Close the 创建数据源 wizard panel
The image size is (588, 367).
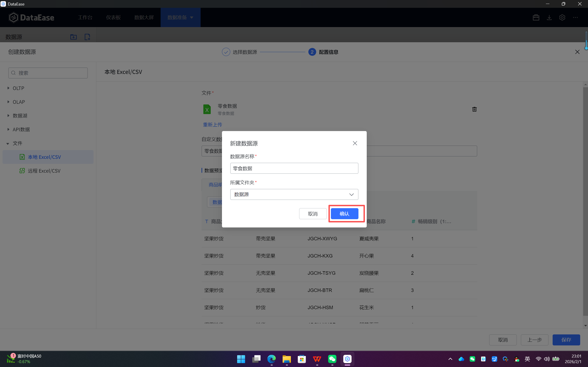point(577,52)
